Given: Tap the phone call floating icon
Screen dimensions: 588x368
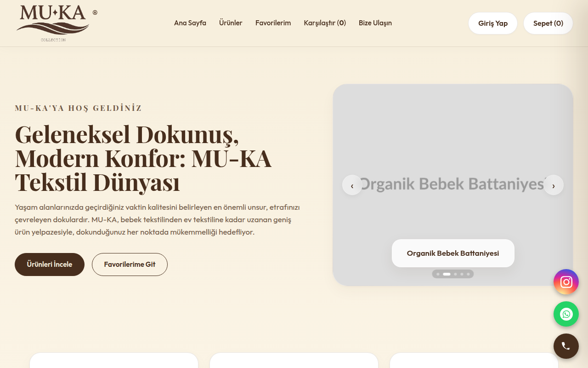Looking at the screenshot, I should click(566, 346).
